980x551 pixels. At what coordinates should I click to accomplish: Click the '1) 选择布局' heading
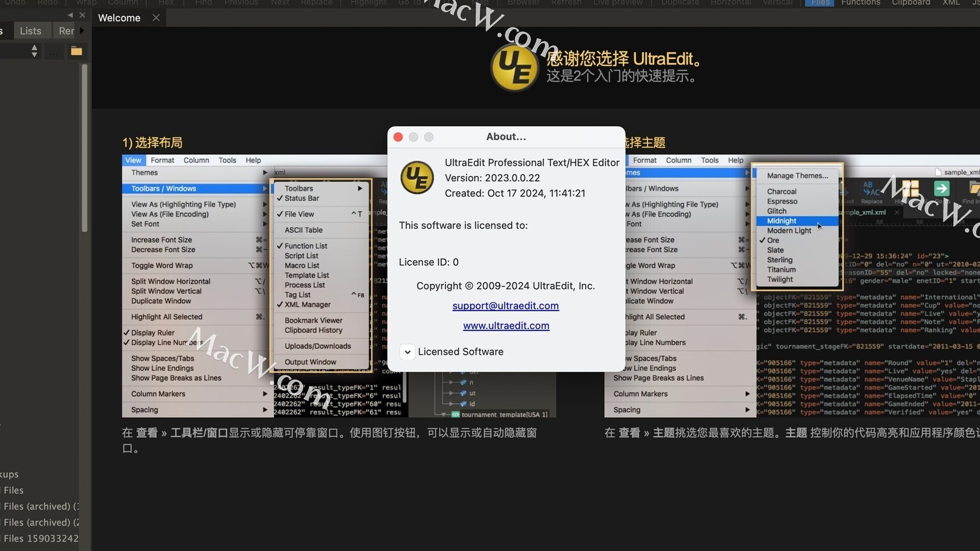[x=152, y=142]
